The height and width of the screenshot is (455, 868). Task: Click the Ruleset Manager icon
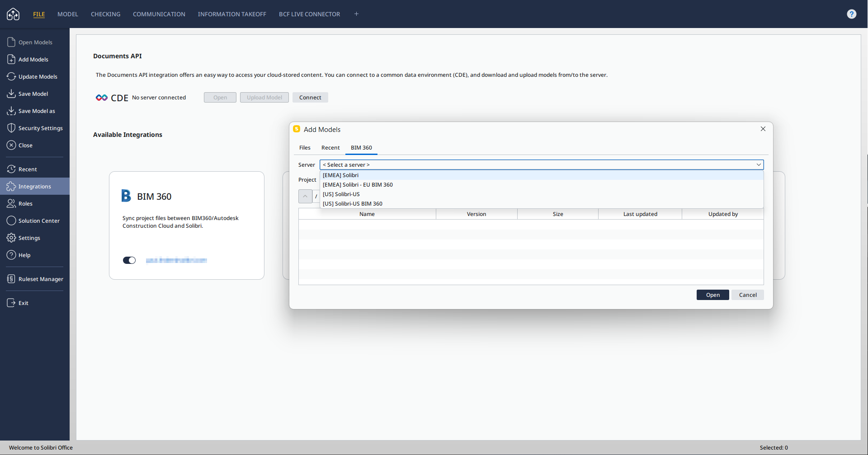tap(11, 279)
